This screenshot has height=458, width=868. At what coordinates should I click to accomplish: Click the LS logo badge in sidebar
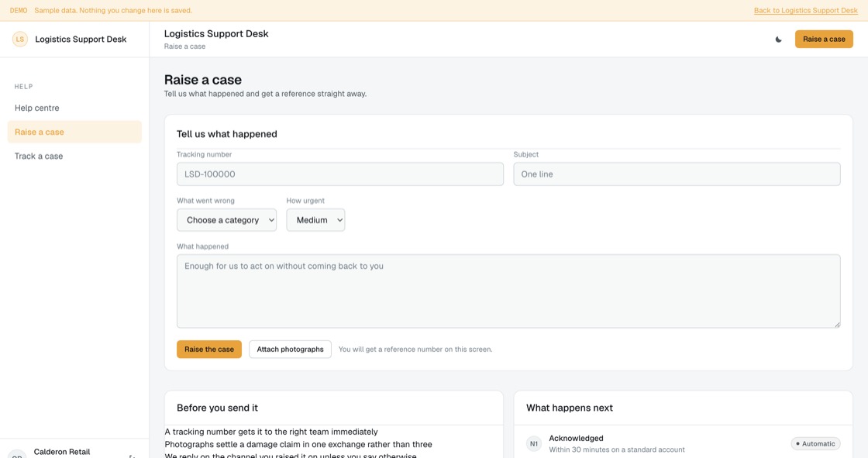tap(20, 40)
